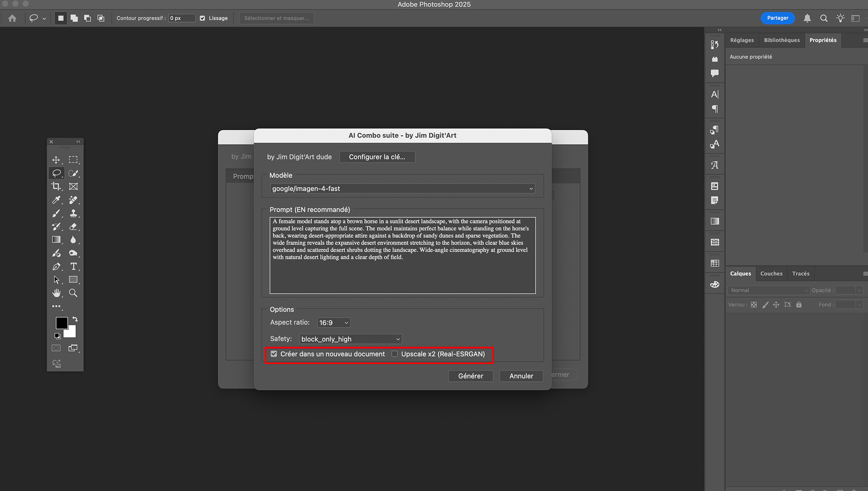
Task: Toggle the lock all padlock icon
Action: (799, 305)
